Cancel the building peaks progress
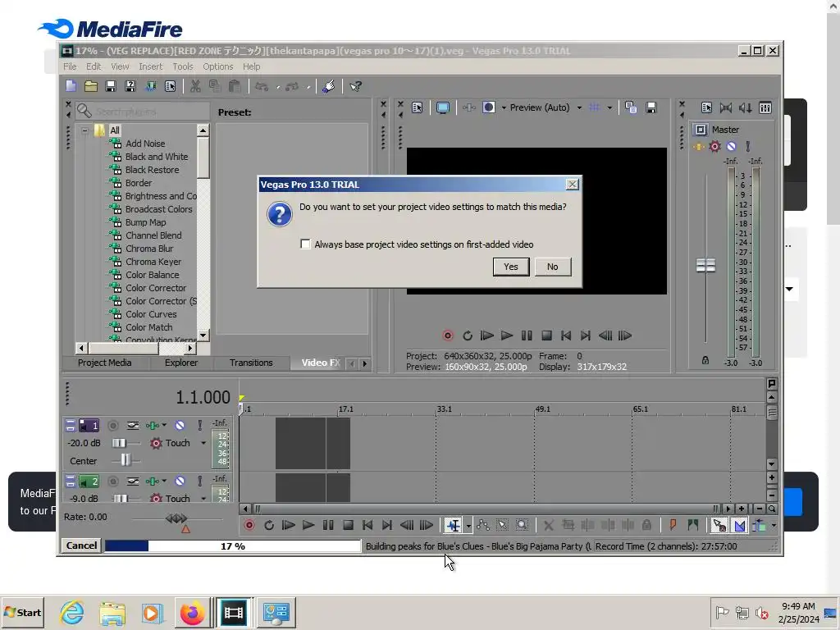 (x=81, y=546)
